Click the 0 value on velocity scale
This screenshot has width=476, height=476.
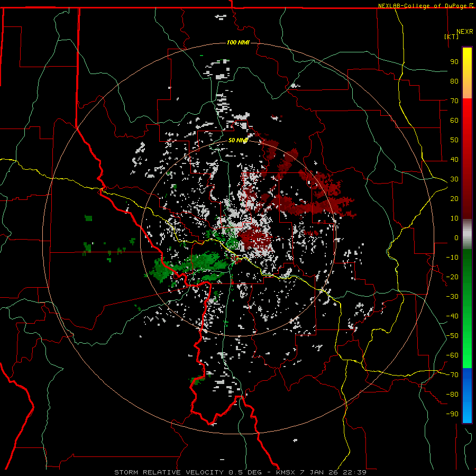coord(456,237)
